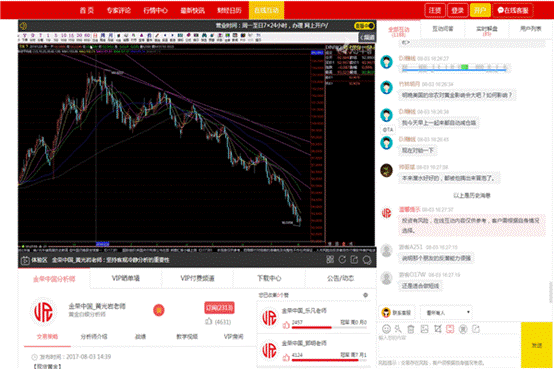Toggle the gear settings in analyst ranking
Viewport: 554px width, 369px height.
pyautogui.click(x=366, y=295)
